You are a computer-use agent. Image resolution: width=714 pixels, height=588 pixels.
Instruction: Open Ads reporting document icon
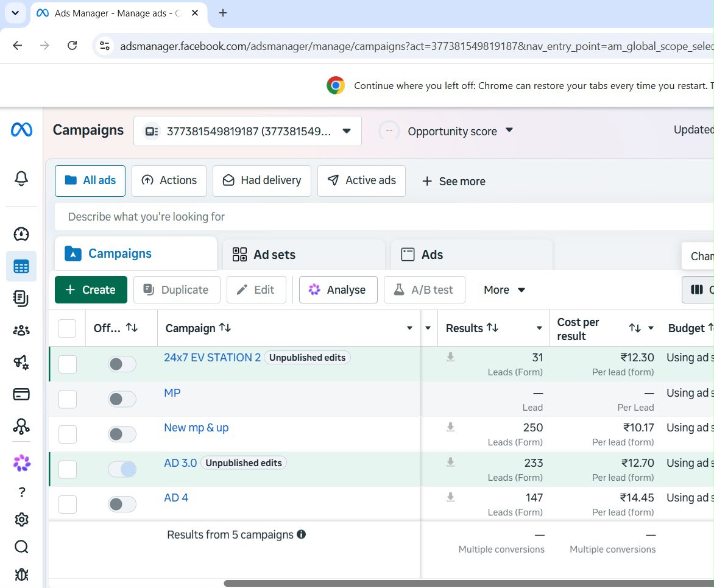(21, 299)
